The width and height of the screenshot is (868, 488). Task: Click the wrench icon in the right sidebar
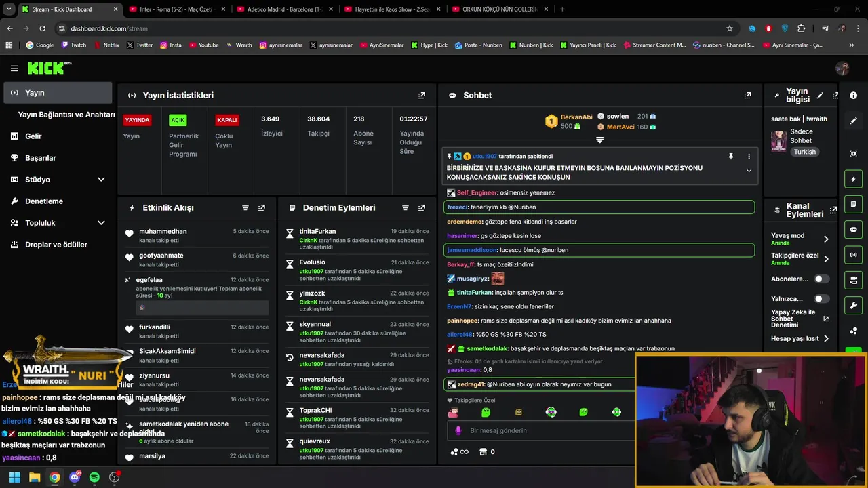click(x=854, y=305)
